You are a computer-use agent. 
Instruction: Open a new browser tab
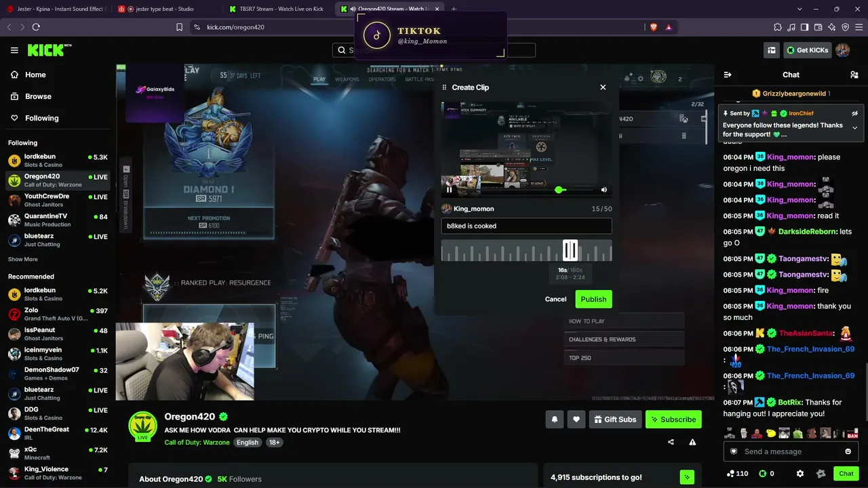[x=454, y=9]
